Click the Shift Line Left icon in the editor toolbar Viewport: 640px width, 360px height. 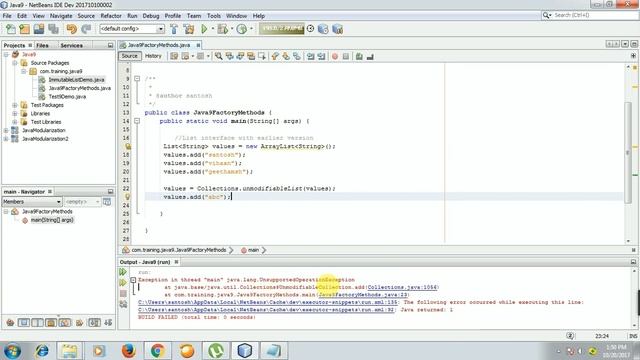point(311,56)
